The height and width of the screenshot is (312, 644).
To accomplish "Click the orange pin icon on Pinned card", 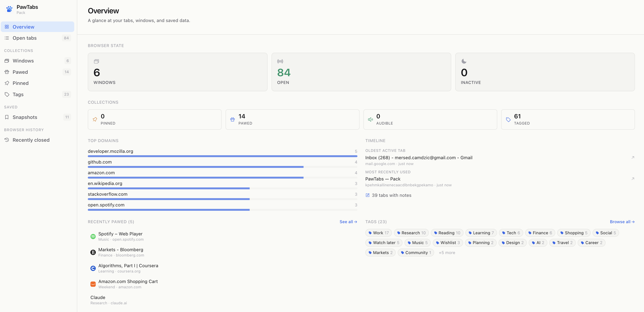I will [x=95, y=119].
